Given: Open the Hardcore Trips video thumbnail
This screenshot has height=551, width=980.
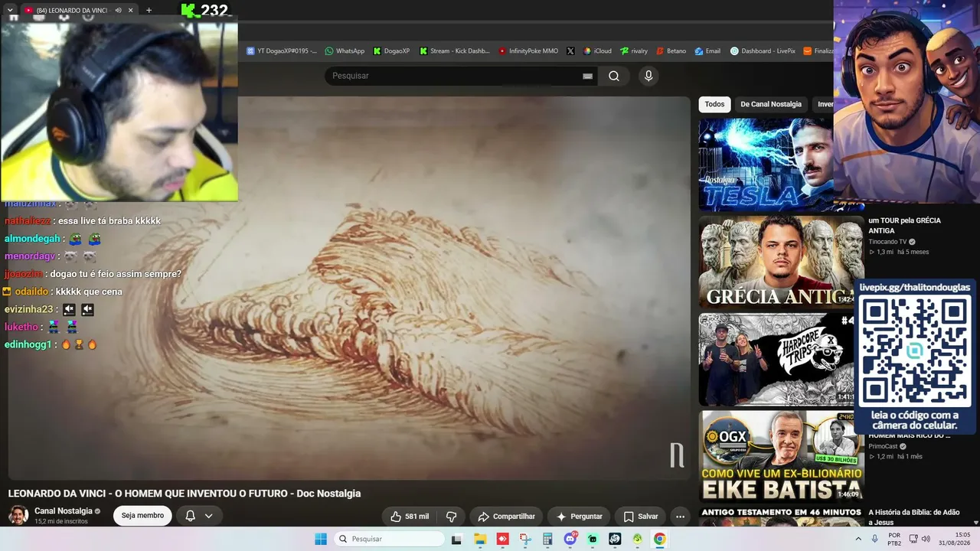Looking at the screenshot, I should coord(777,359).
